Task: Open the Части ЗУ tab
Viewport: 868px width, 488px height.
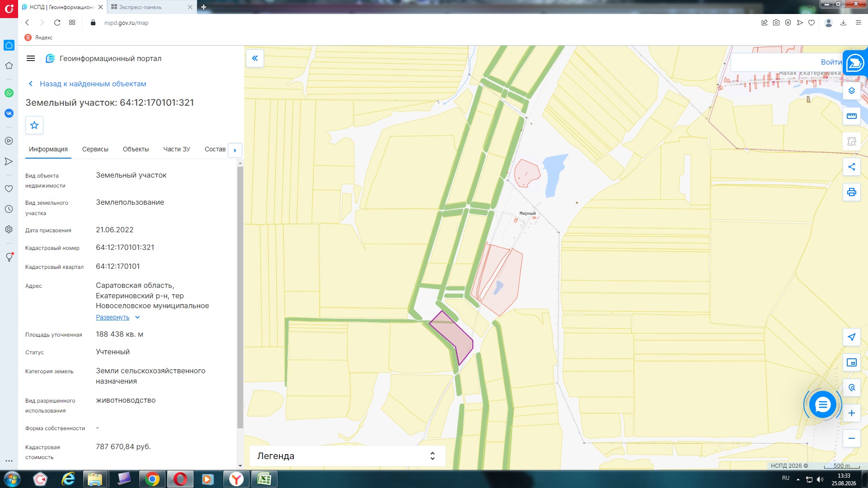Action: coord(176,149)
